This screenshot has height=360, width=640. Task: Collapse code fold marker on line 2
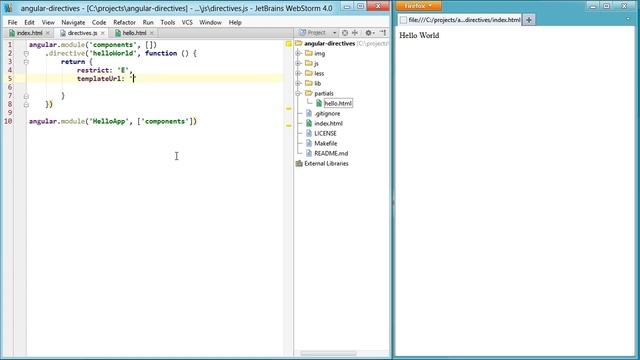click(x=26, y=53)
